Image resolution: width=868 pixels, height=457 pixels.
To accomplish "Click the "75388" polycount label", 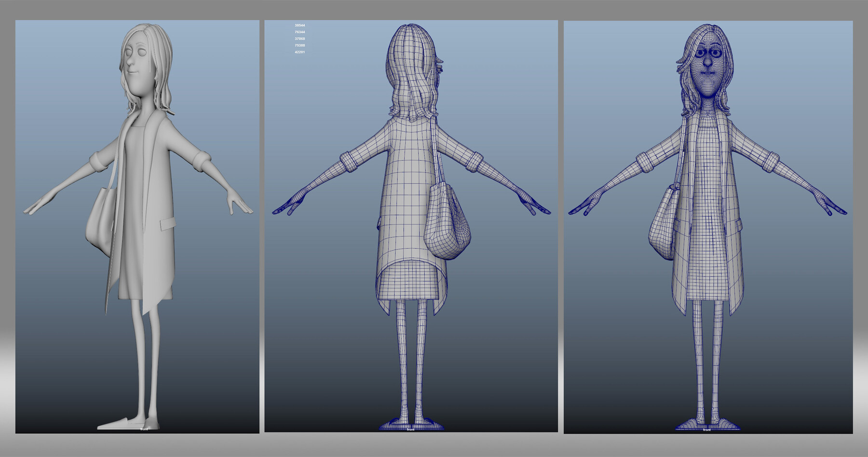I will [x=299, y=46].
